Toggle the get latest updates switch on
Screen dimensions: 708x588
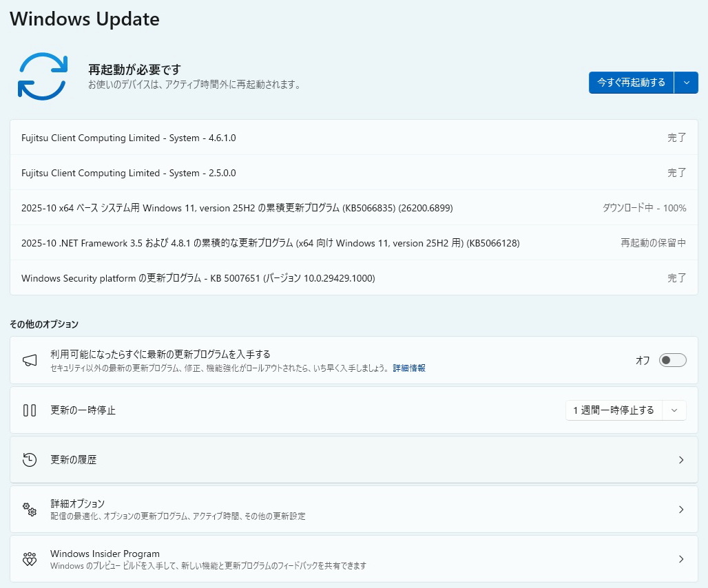pos(672,360)
